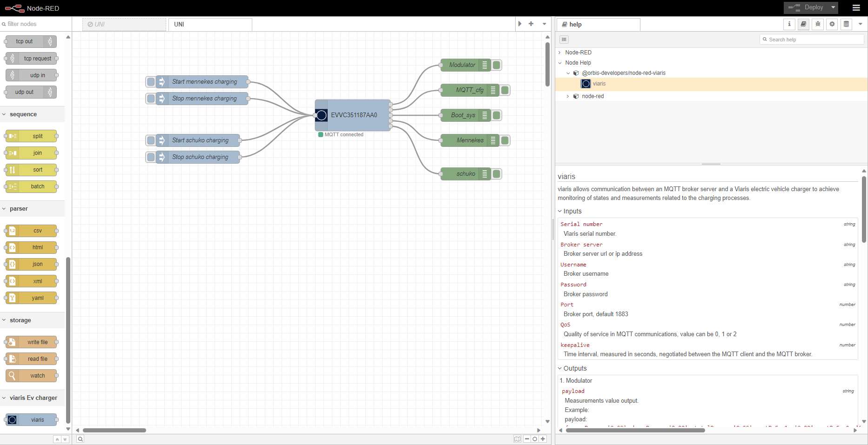Click the scroll tabs right arrow
The image size is (868, 445).
520,24
